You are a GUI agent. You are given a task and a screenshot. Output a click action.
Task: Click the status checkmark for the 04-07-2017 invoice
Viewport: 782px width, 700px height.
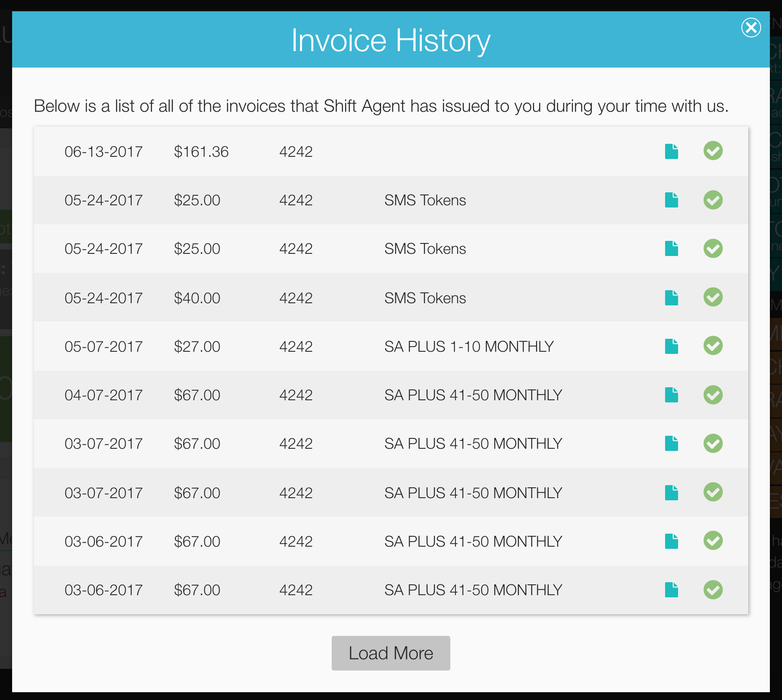[x=713, y=395]
